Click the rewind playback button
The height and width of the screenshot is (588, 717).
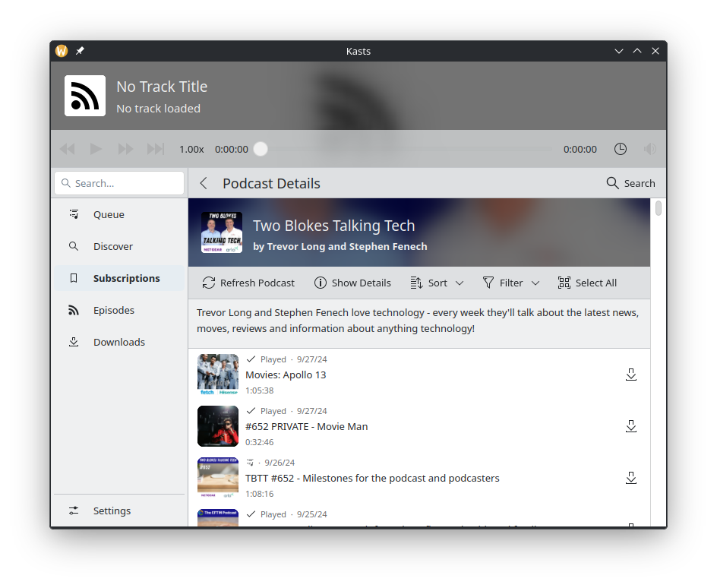click(x=67, y=149)
